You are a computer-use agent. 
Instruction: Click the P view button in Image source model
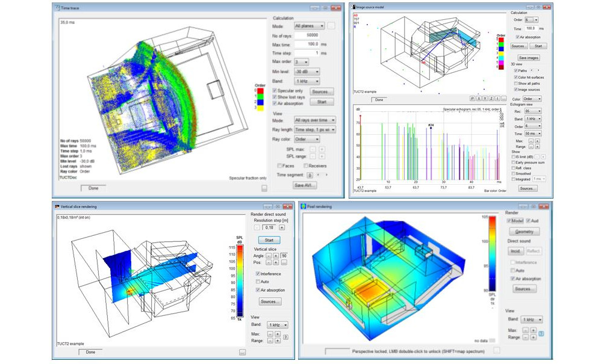click(472, 99)
